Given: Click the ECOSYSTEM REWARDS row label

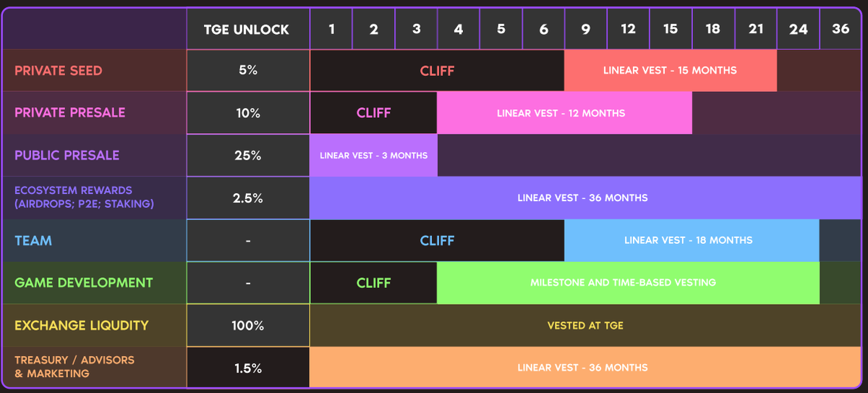Looking at the screenshot, I should point(84,198).
